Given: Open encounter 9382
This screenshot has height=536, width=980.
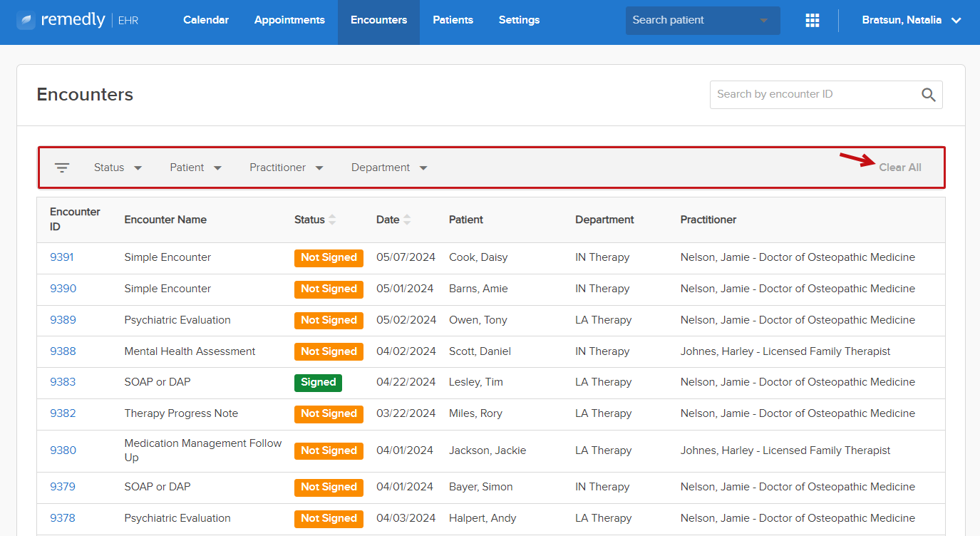Looking at the screenshot, I should point(63,413).
